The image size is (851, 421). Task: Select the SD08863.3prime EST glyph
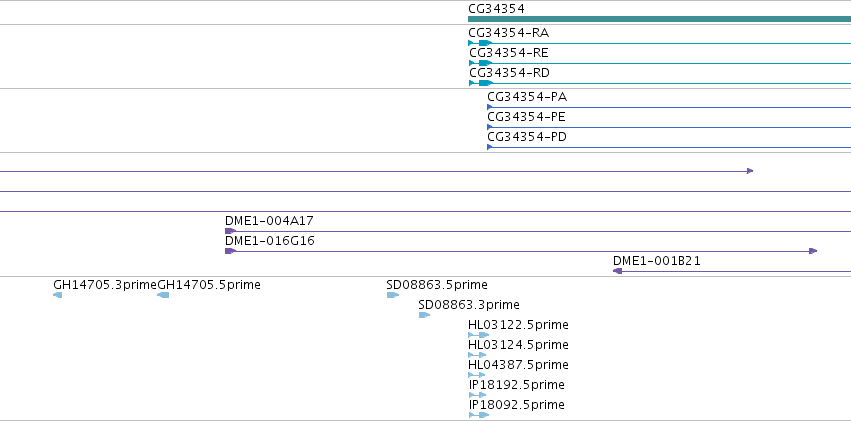pyautogui.click(x=424, y=315)
